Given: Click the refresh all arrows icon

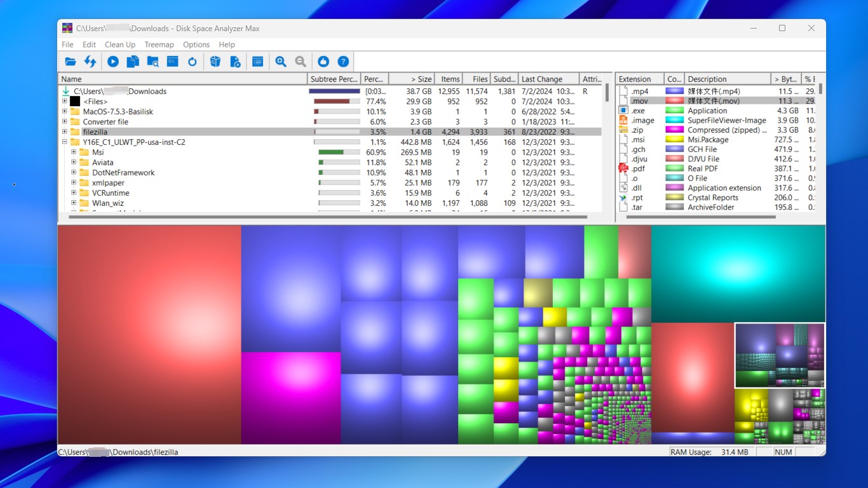Looking at the screenshot, I should click(90, 62).
